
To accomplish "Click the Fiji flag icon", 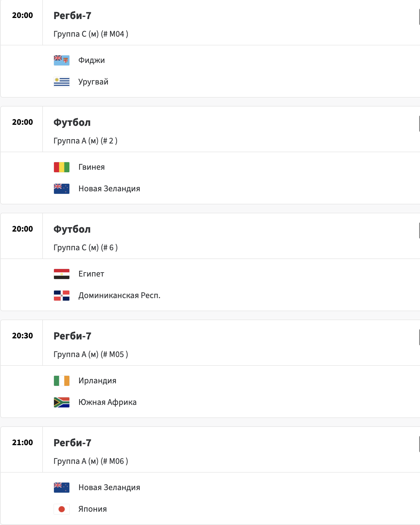I will coord(61,60).
